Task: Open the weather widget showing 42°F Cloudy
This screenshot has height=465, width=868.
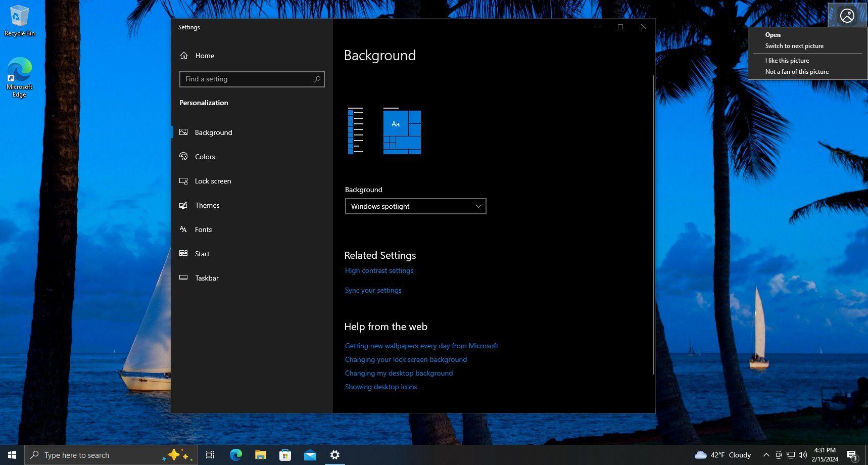Action: click(722, 455)
